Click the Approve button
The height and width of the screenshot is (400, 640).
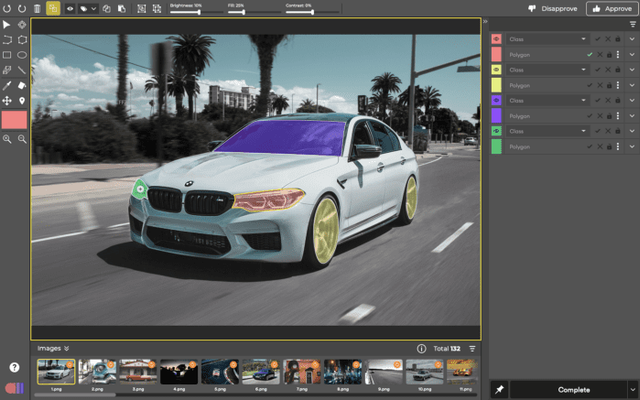click(612, 9)
